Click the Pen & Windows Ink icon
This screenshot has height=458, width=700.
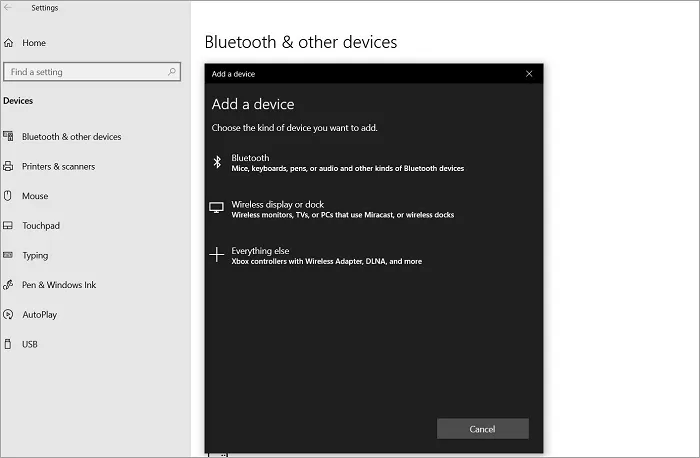tap(8, 285)
